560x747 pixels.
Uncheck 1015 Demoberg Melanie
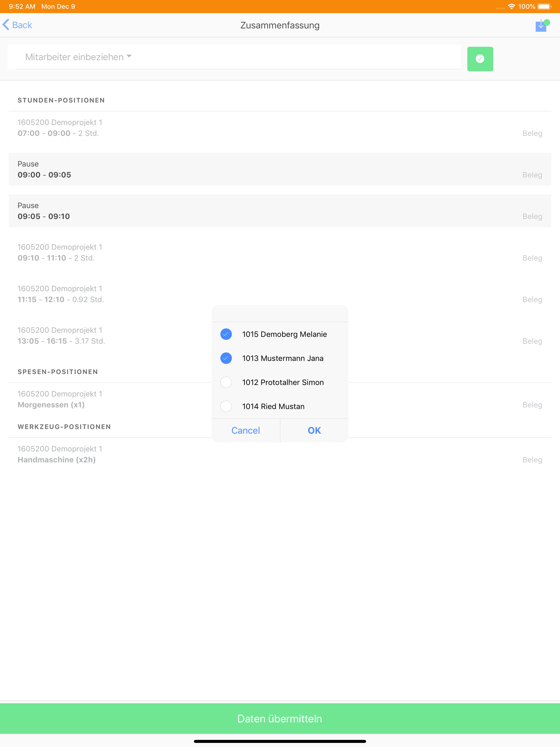226,334
